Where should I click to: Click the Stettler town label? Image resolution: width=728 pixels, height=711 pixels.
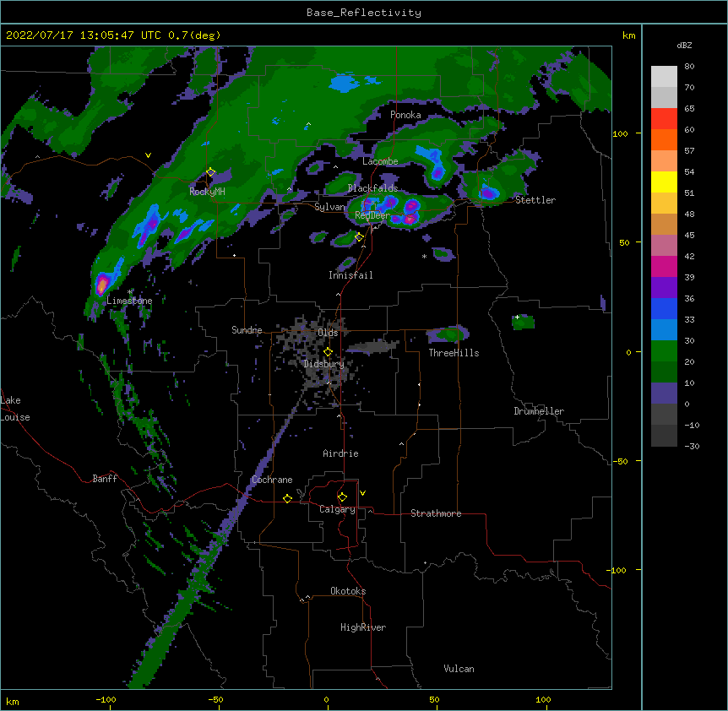point(535,200)
